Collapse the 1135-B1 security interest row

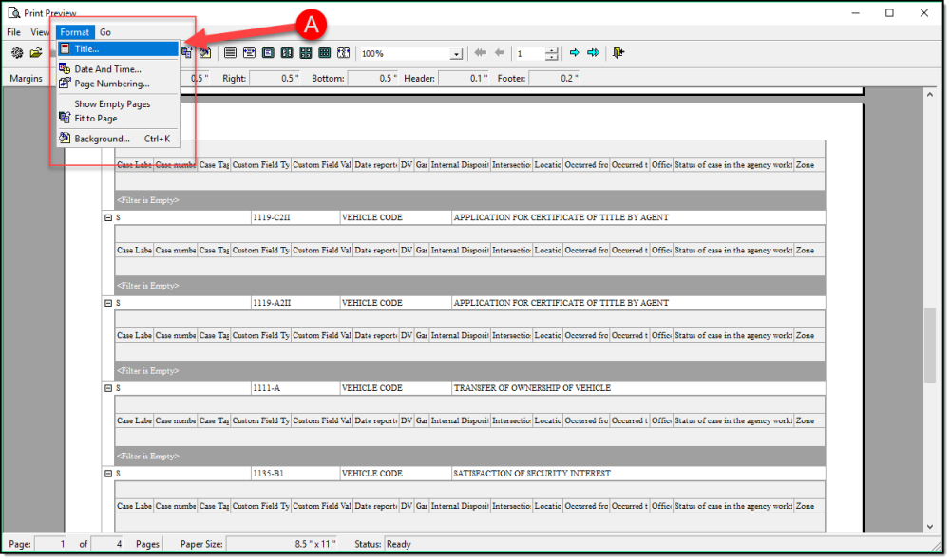tap(107, 474)
